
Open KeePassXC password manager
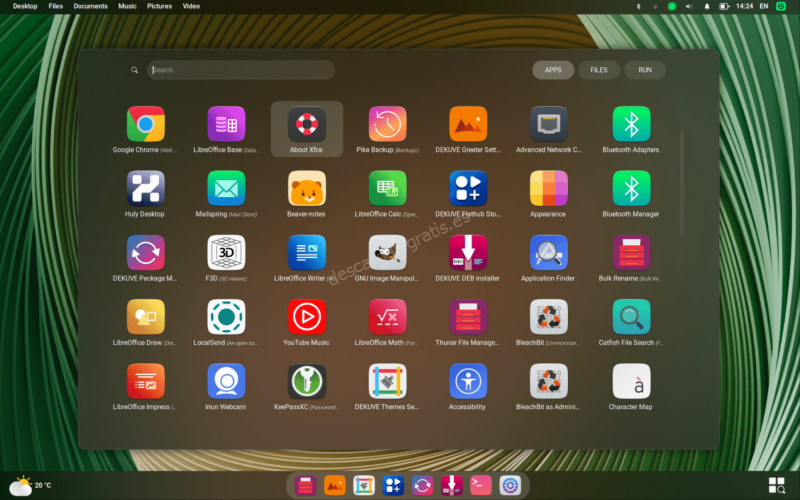(307, 381)
